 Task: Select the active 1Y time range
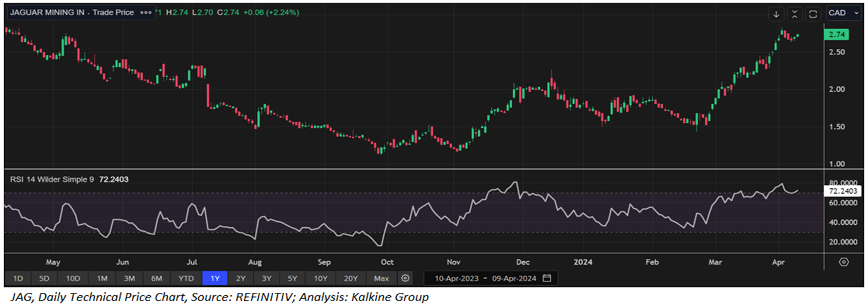point(214,278)
